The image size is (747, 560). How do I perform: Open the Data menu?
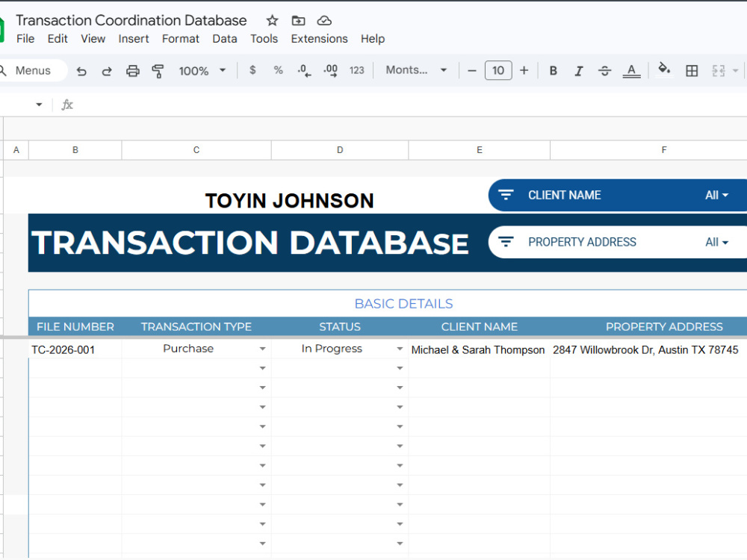point(225,39)
